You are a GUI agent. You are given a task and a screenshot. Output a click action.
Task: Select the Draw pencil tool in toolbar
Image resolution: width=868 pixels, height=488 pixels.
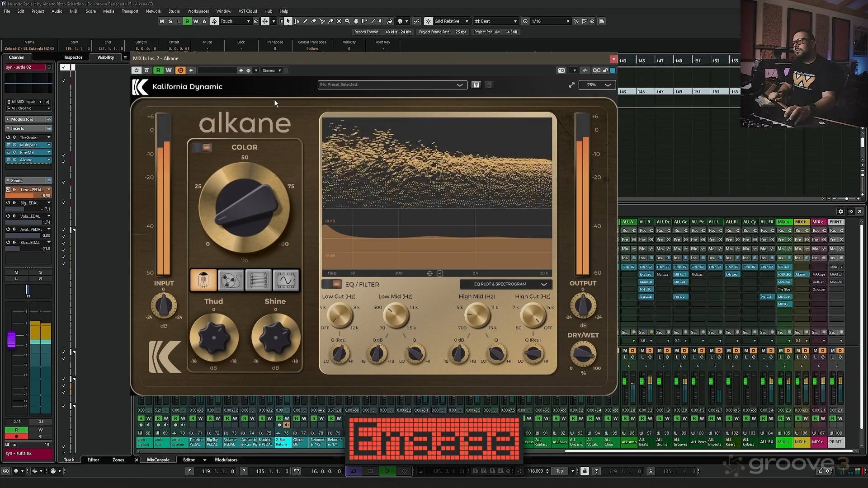point(305,21)
